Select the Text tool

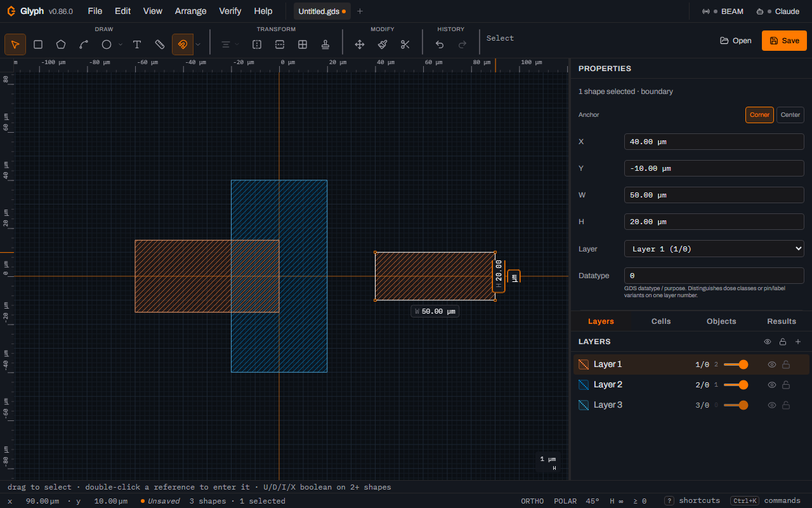(137, 44)
